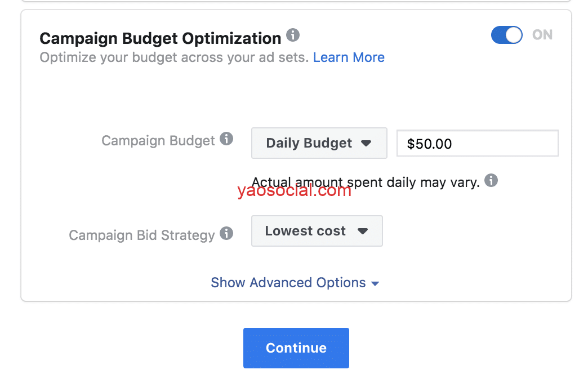Image resolution: width=588 pixels, height=383 pixels.
Task: Click info icon beside Campaign Budget Optimization heading
Action: click(293, 35)
